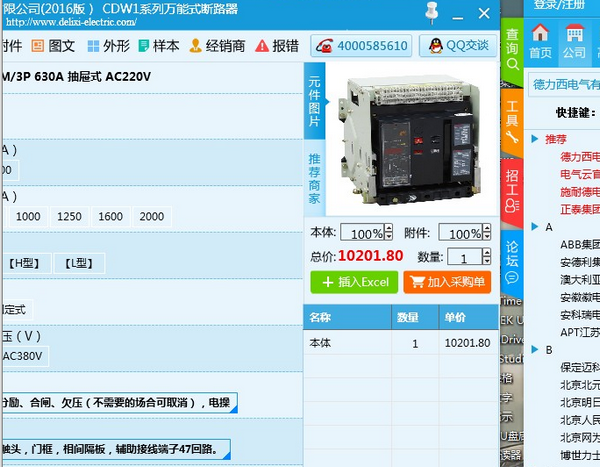The height and width of the screenshot is (467, 600).
Task: Select the 1250 rated current option
Action: point(69,217)
